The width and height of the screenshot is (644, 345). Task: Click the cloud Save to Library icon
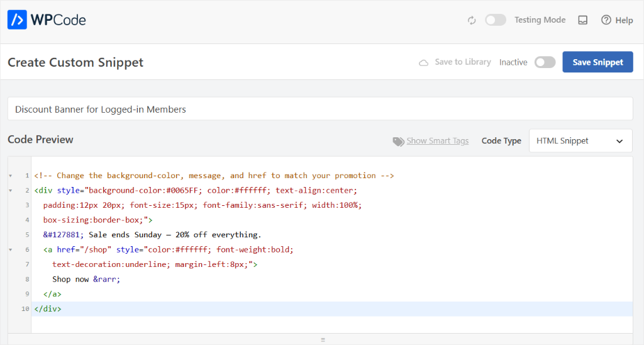[x=423, y=62]
